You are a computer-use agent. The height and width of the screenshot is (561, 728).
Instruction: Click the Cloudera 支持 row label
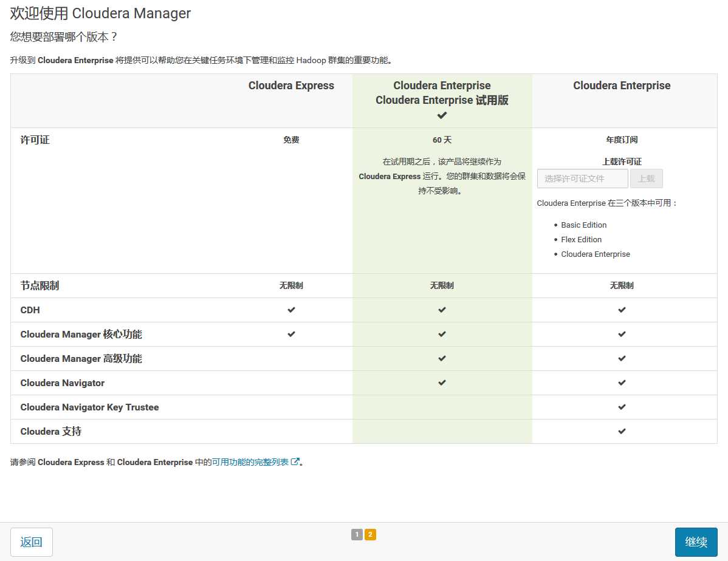pos(51,432)
